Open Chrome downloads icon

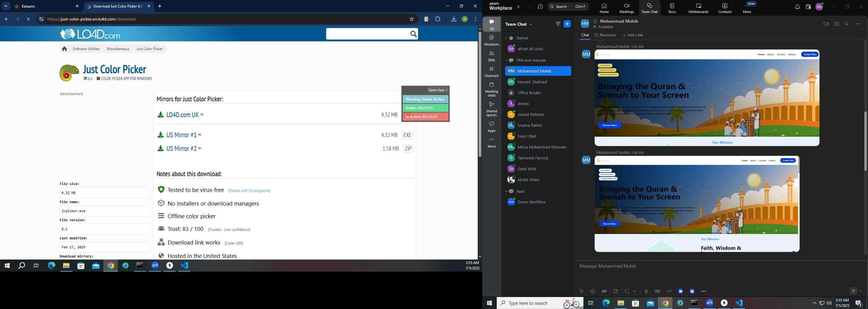(454, 19)
